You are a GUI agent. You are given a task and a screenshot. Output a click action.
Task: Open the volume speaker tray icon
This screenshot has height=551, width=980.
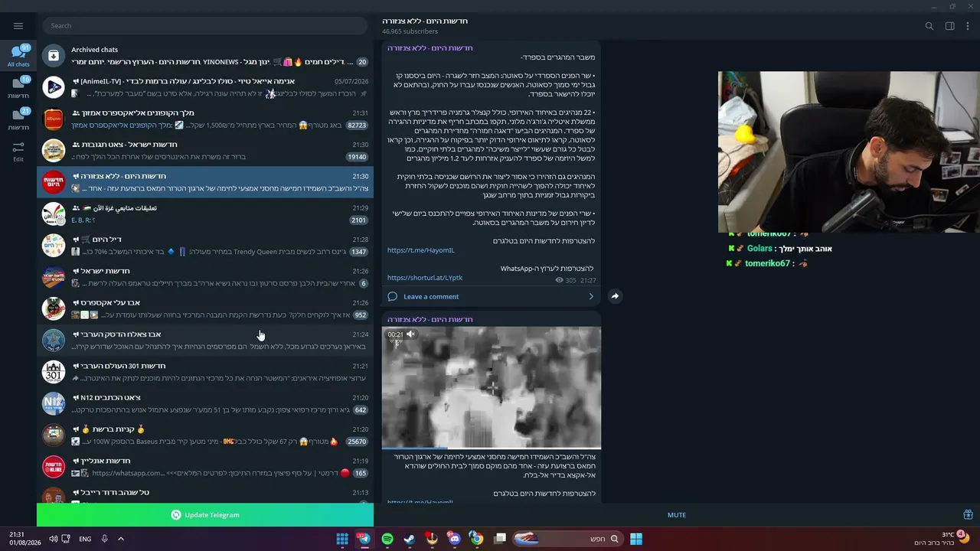click(x=53, y=539)
